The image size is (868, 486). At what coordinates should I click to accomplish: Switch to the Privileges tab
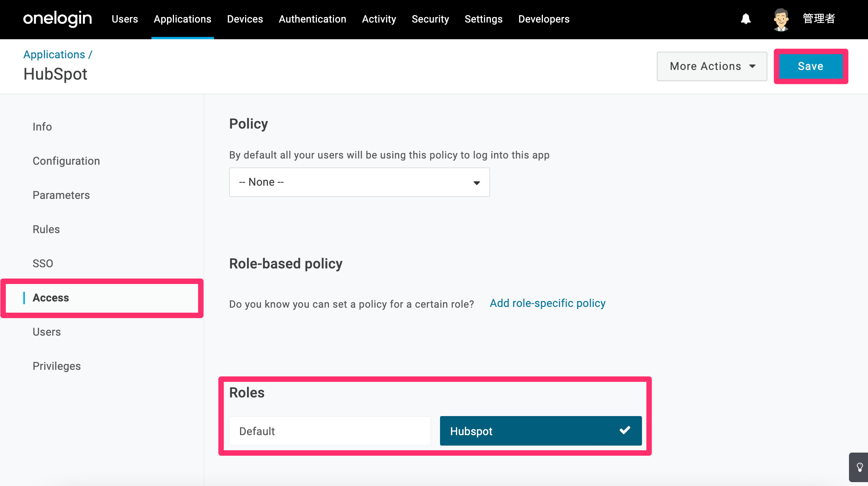[x=57, y=366]
